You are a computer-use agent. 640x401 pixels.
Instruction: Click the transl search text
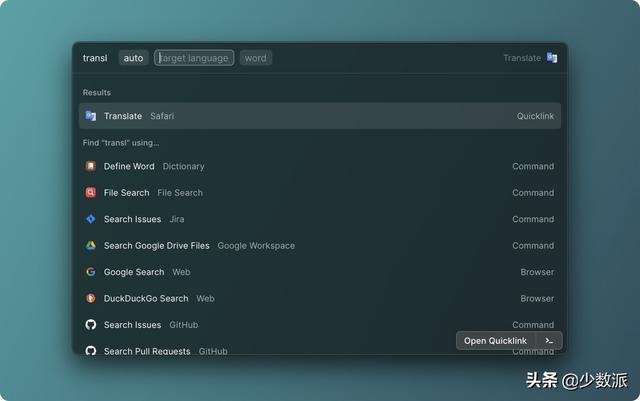tap(95, 58)
